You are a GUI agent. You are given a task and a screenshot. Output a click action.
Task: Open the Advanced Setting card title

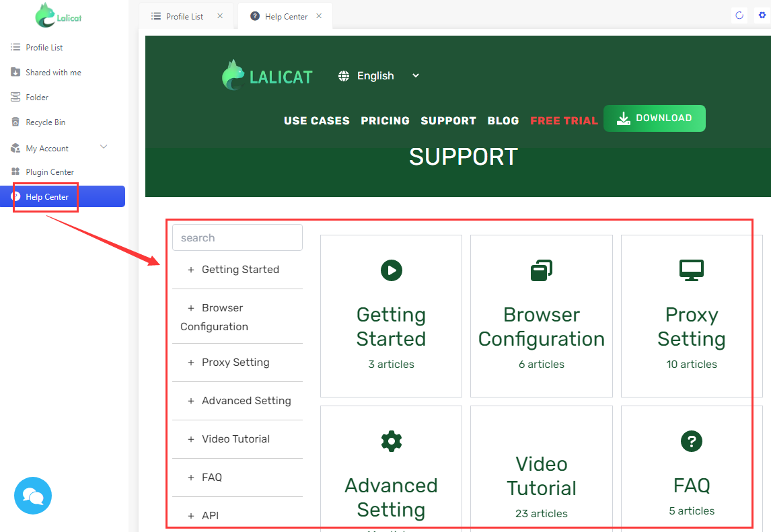(392, 498)
